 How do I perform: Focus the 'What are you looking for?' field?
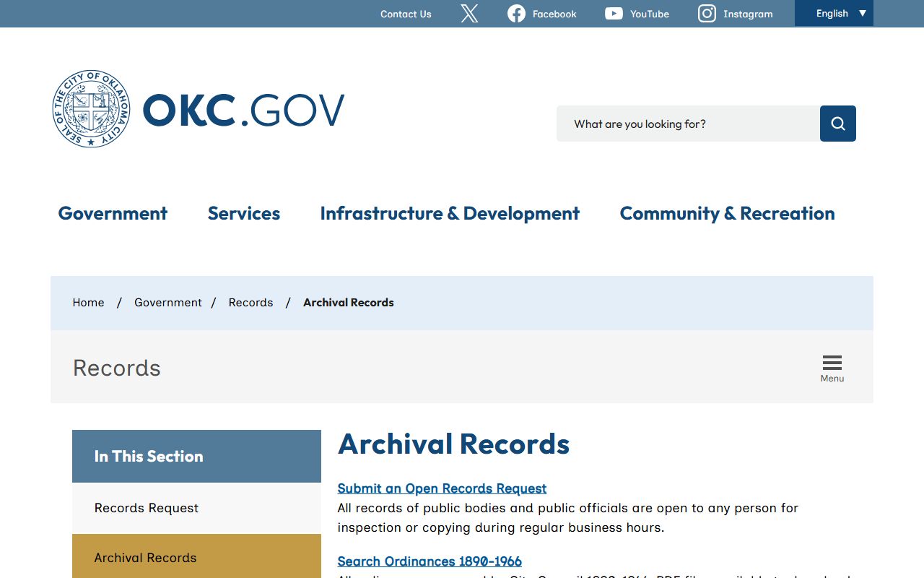click(x=688, y=124)
